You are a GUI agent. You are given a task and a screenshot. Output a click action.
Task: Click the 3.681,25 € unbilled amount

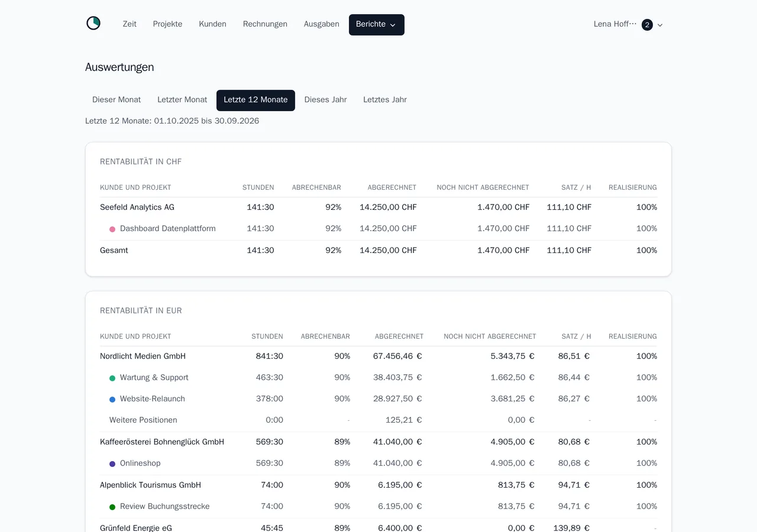coord(512,399)
